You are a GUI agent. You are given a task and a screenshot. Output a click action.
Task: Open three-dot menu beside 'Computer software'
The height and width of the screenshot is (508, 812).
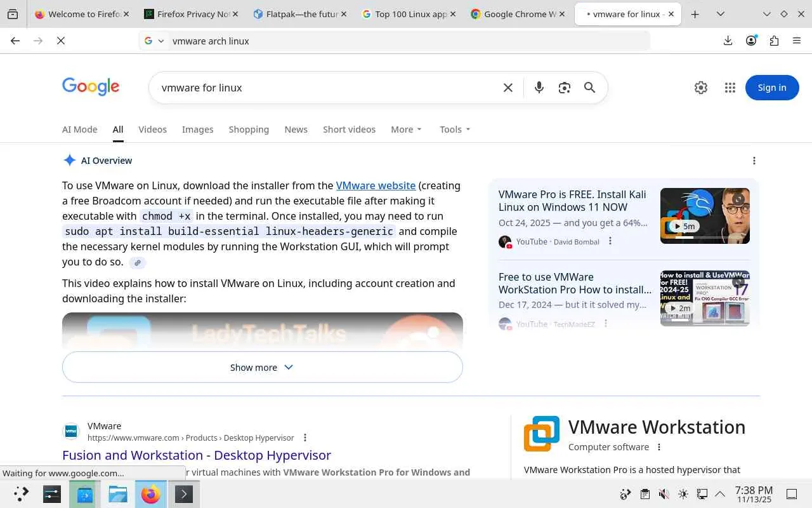(659, 447)
